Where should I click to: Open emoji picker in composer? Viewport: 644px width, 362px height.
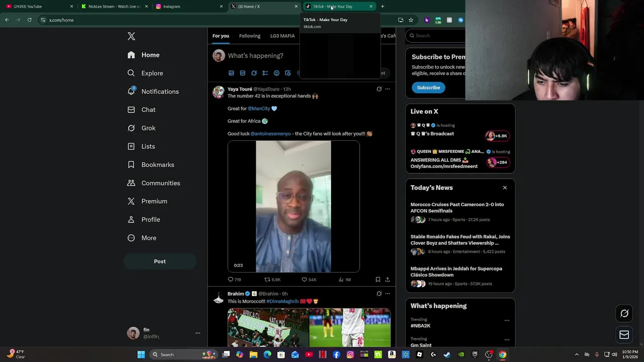point(276,73)
